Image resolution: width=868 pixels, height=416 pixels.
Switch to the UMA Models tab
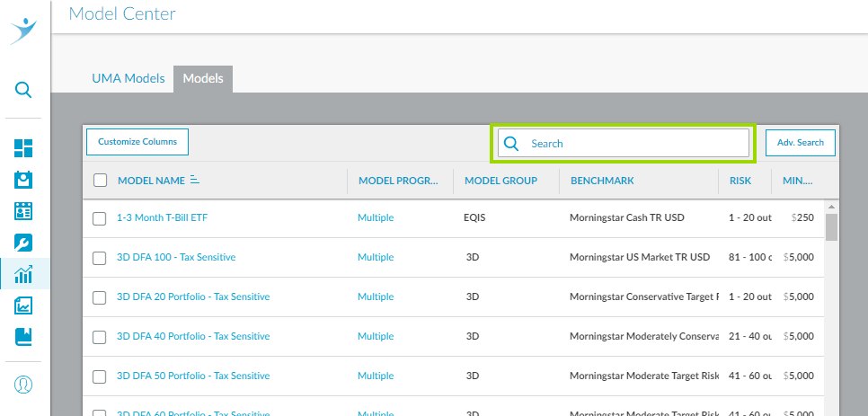click(x=128, y=79)
